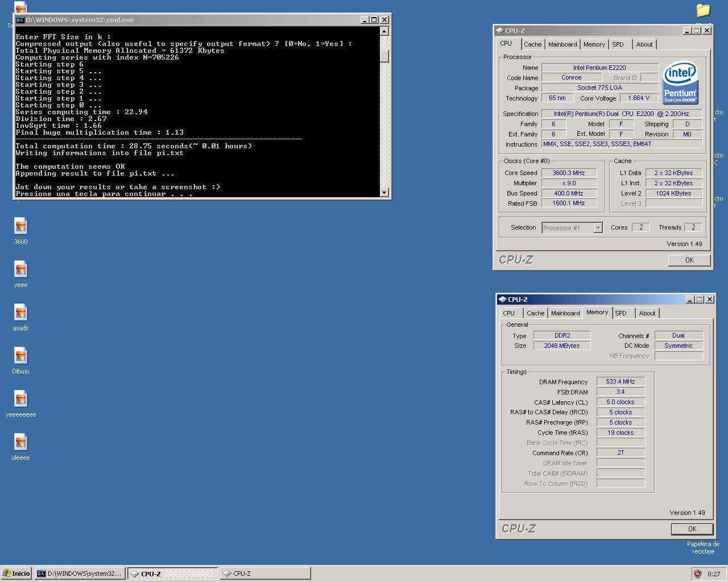Click the DRAM Frequency value 533.4 MHz

tap(621, 381)
